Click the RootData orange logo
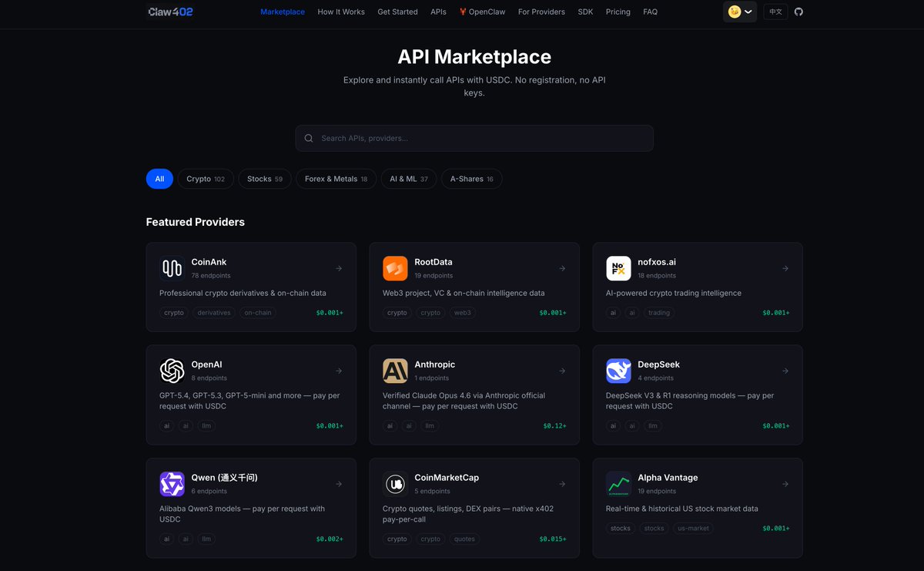 pyautogui.click(x=395, y=268)
